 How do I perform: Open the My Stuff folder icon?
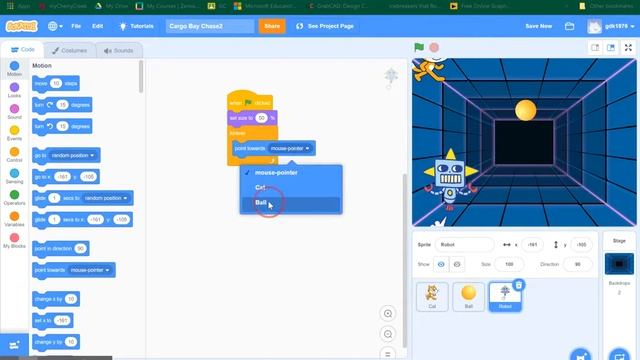pyautogui.click(x=569, y=26)
